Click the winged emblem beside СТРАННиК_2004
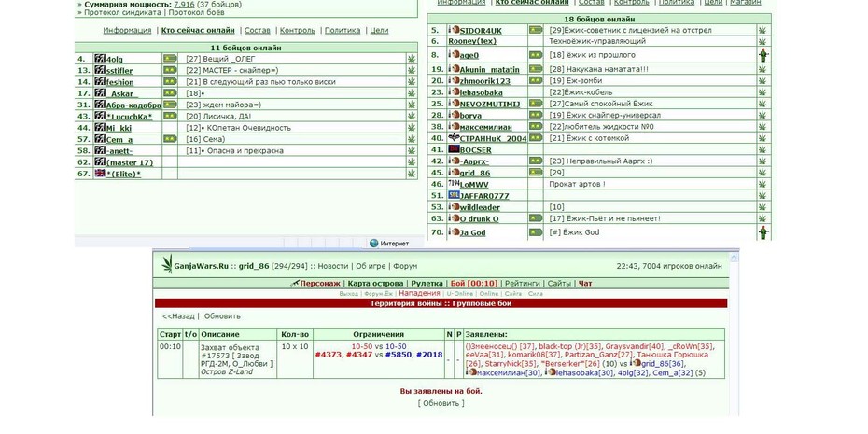The height and width of the screenshot is (434, 868). pos(454,138)
